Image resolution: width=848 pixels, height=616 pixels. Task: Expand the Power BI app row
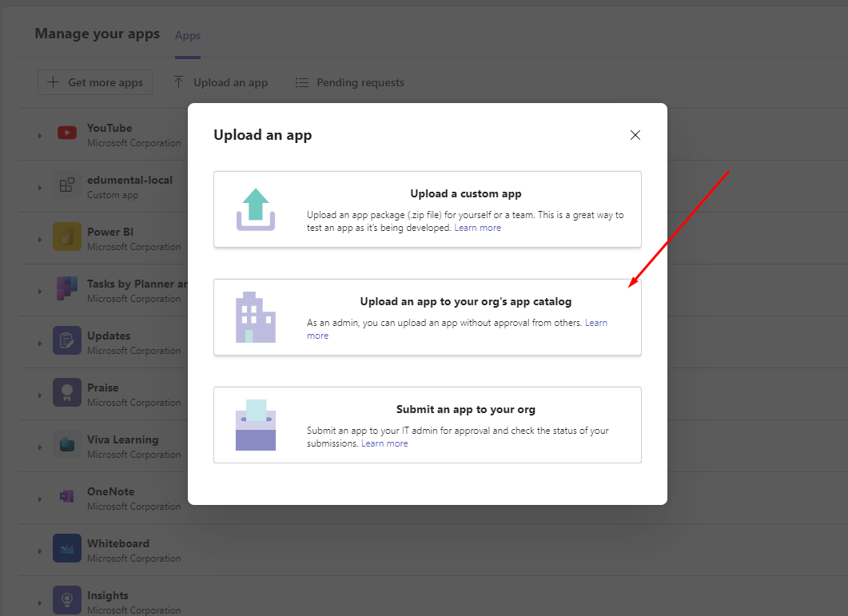click(x=39, y=239)
